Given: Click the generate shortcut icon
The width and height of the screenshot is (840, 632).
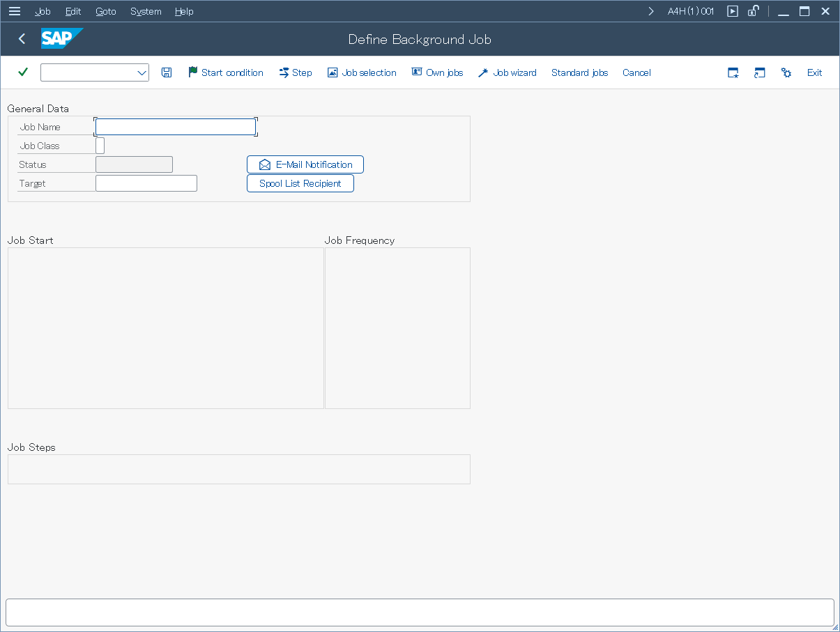Looking at the screenshot, I should click(x=760, y=72).
